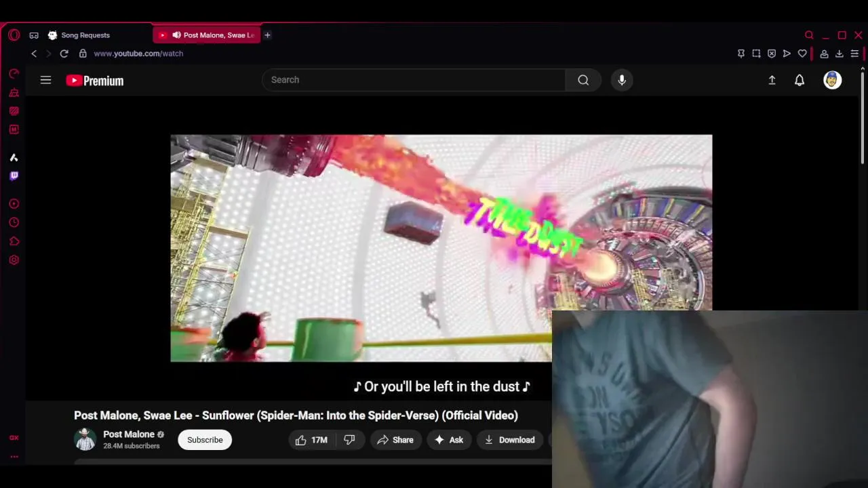Image resolution: width=868 pixels, height=488 pixels.
Task: Download the video
Action: tap(510, 440)
